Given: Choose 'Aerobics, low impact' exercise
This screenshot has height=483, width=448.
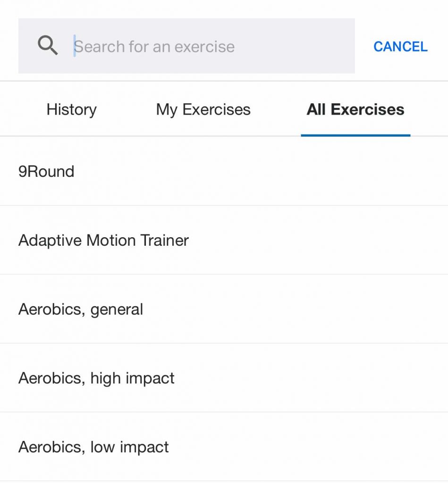Looking at the screenshot, I should pos(93,447).
